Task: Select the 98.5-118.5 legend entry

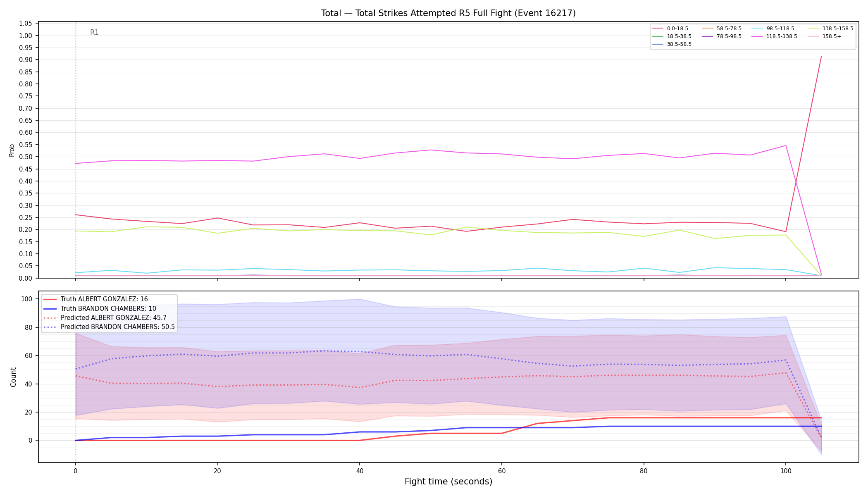Action: point(773,29)
